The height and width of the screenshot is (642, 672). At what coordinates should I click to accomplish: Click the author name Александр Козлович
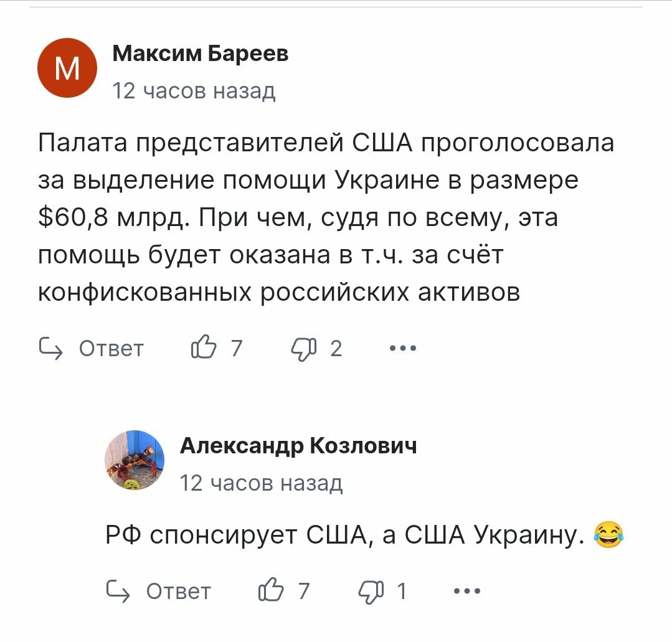pos(298,446)
